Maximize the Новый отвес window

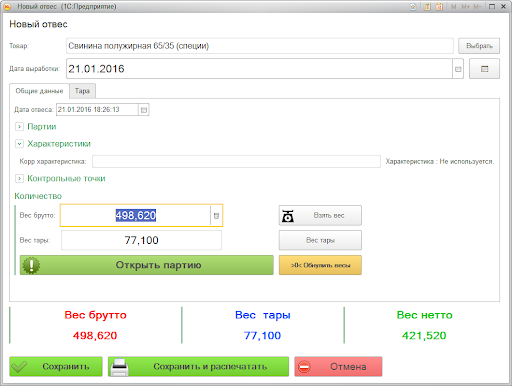point(492,6)
